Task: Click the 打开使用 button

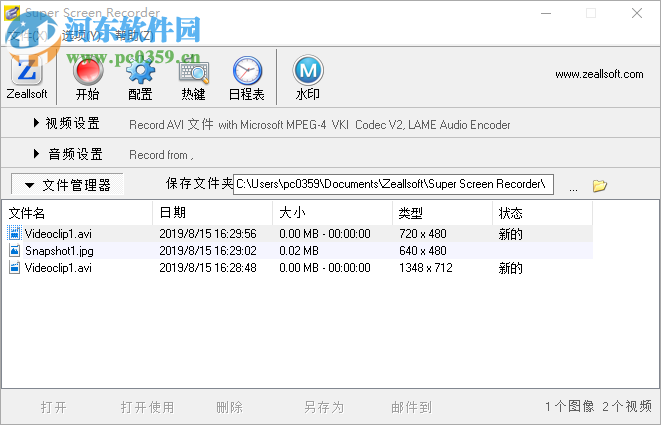Action: click(x=147, y=407)
